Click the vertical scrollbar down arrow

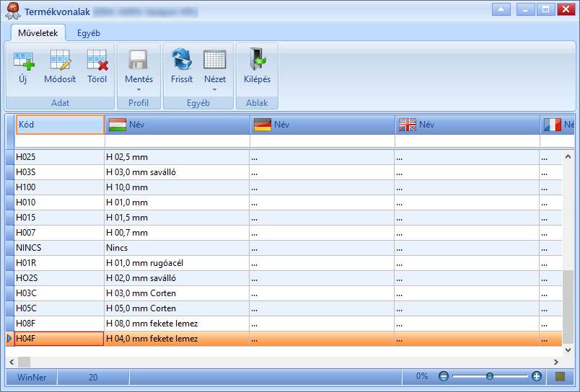(x=568, y=349)
